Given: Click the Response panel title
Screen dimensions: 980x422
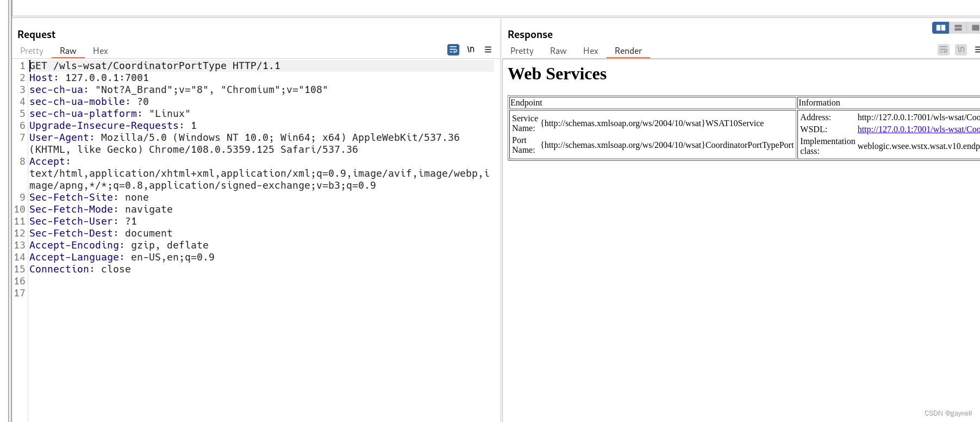Looking at the screenshot, I should coord(530,34).
